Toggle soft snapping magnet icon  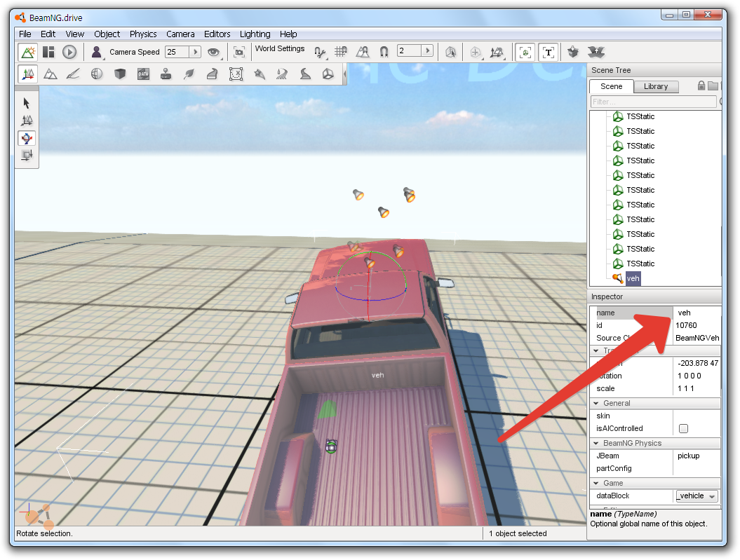tap(384, 52)
